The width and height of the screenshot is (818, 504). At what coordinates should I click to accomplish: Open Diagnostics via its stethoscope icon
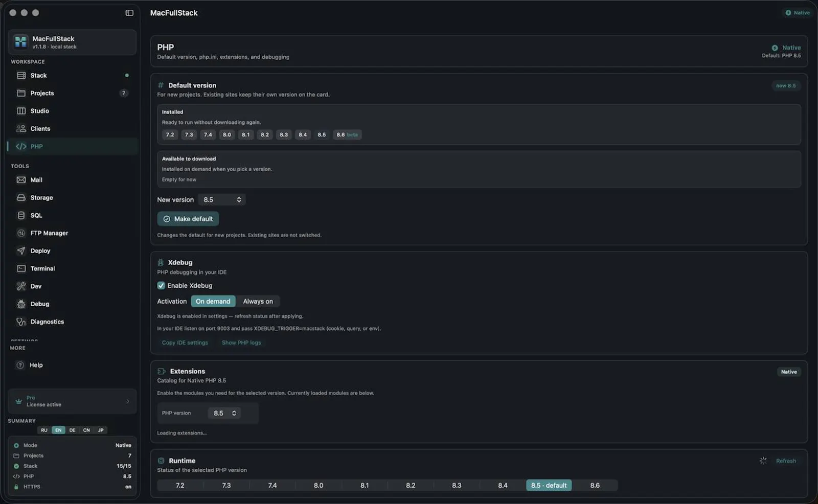[x=21, y=322]
